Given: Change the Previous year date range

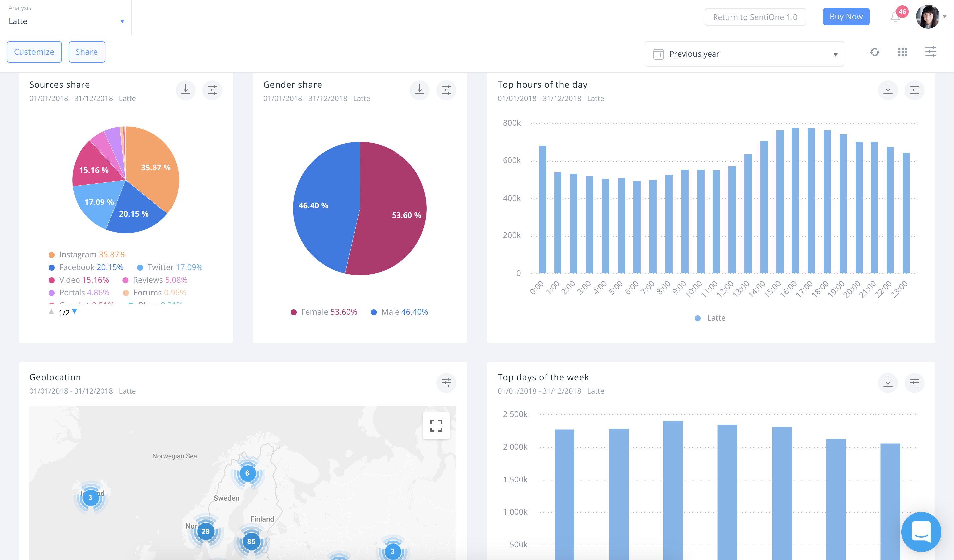Looking at the screenshot, I should (x=744, y=53).
